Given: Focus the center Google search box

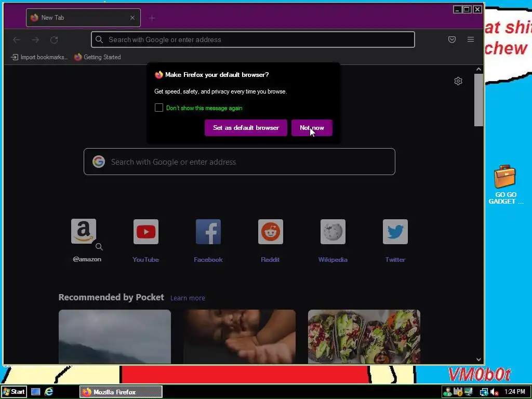Looking at the screenshot, I should 239,162.
